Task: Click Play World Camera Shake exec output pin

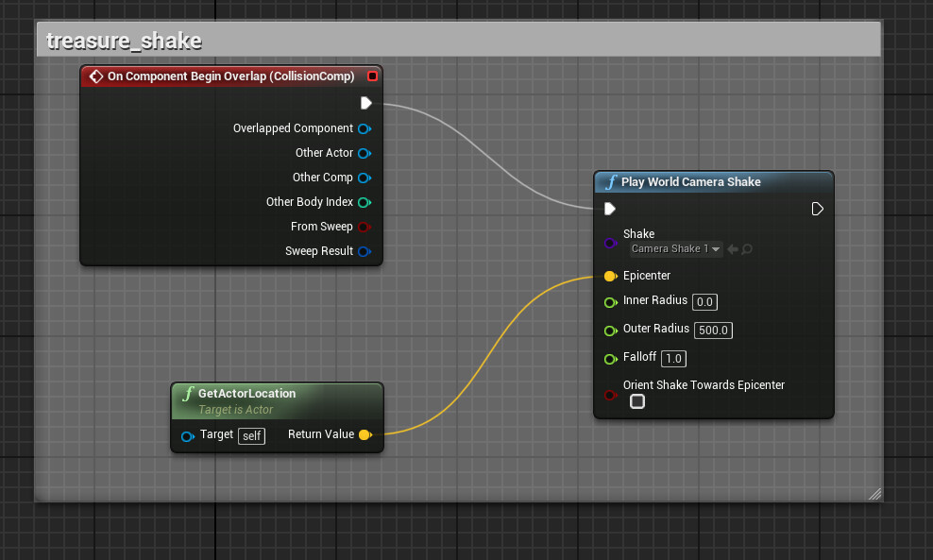Action: click(x=818, y=209)
